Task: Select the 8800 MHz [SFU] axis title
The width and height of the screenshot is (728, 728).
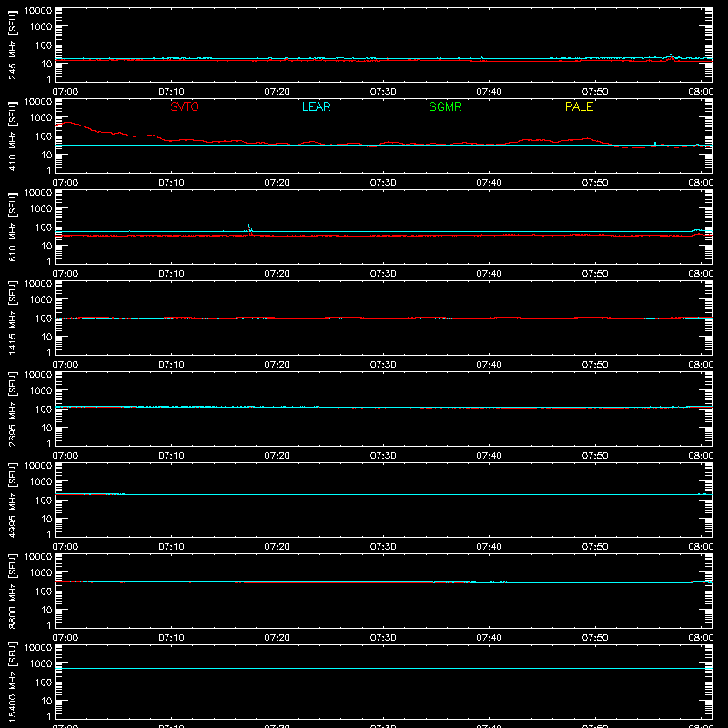Action: click(12, 591)
